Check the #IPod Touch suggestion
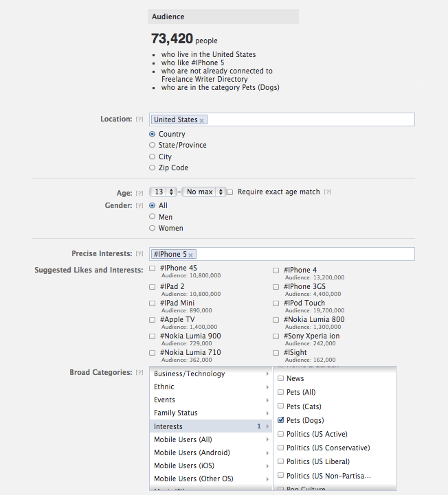448x495 pixels. click(x=276, y=303)
